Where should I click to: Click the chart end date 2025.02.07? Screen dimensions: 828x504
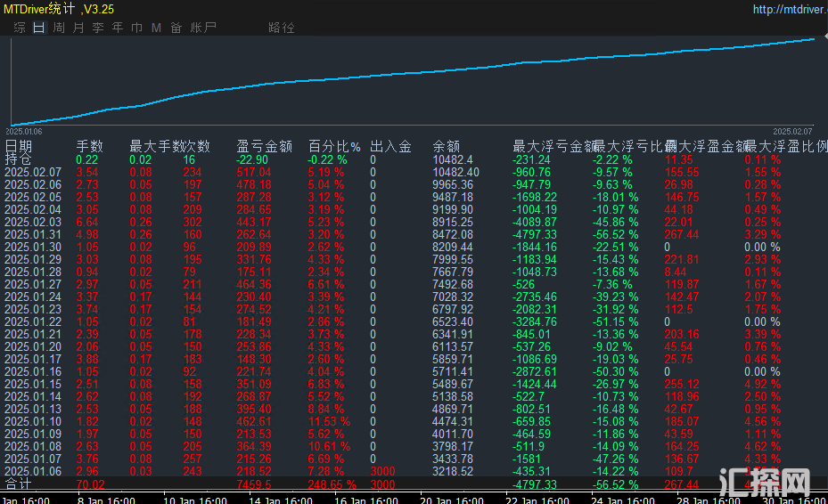[x=792, y=132]
